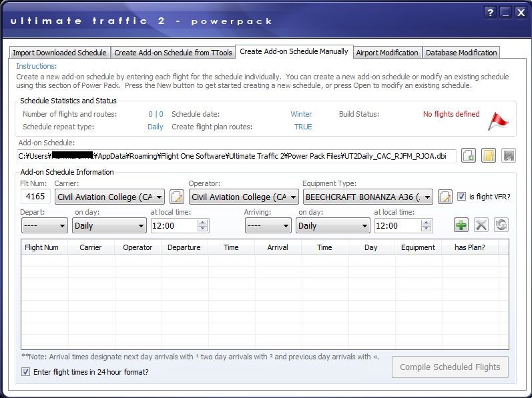This screenshot has height=398, width=532.
Task: Click the Carrier column header in table
Action: (91, 247)
